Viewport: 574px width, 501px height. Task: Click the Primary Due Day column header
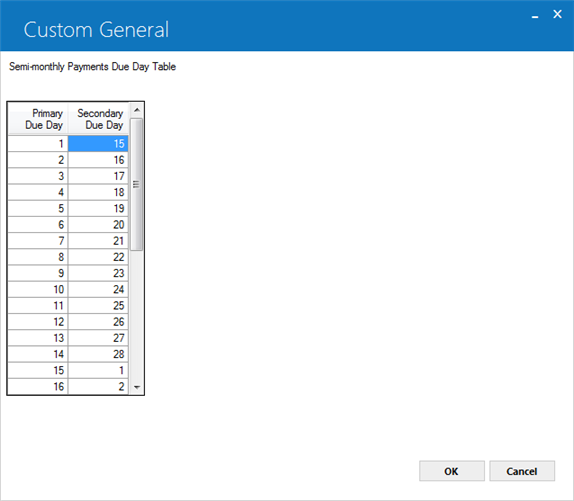pos(38,119)
